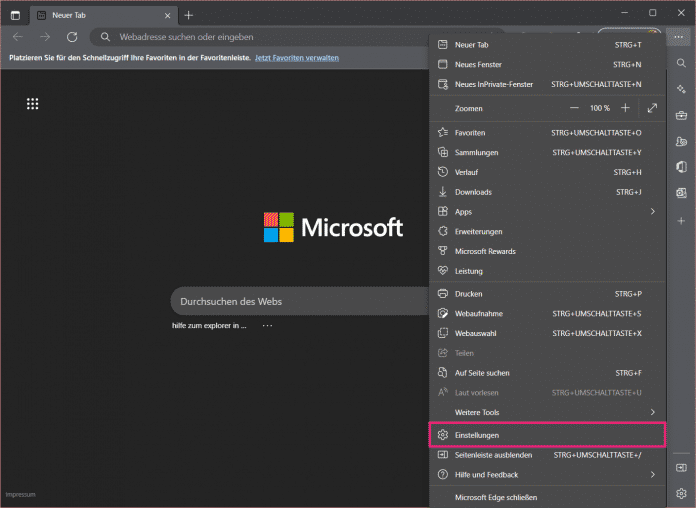
Task: Open a new tab with plus button
Action: pyautogui.click(x=188, y=15)
